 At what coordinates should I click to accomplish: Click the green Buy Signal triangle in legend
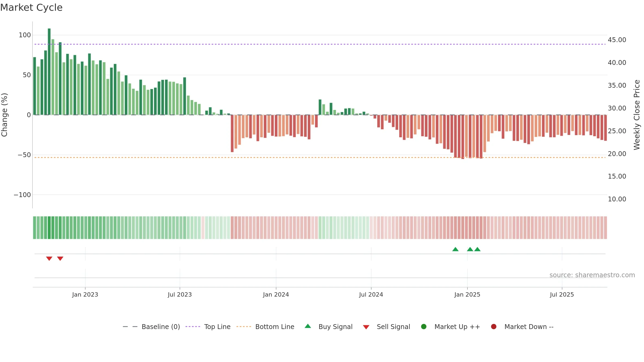(308, 326)
